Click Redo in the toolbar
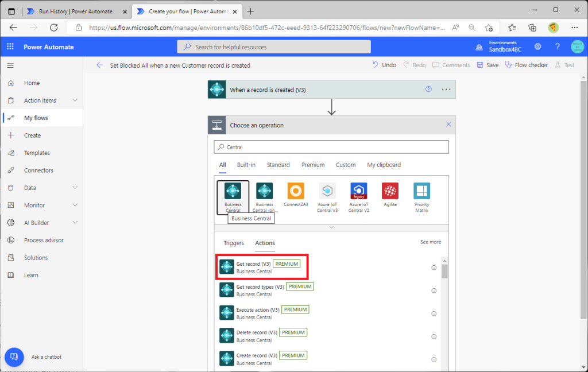 point(415,65)
